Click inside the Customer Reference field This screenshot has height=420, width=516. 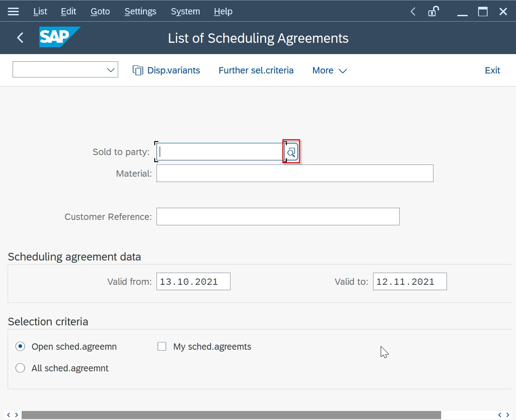click(x=278, y=216)
